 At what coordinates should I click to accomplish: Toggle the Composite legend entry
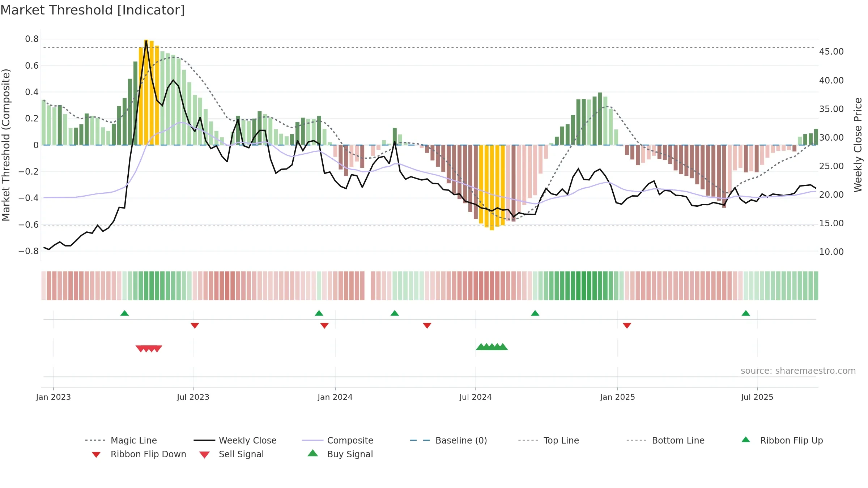tap(337, 440)
